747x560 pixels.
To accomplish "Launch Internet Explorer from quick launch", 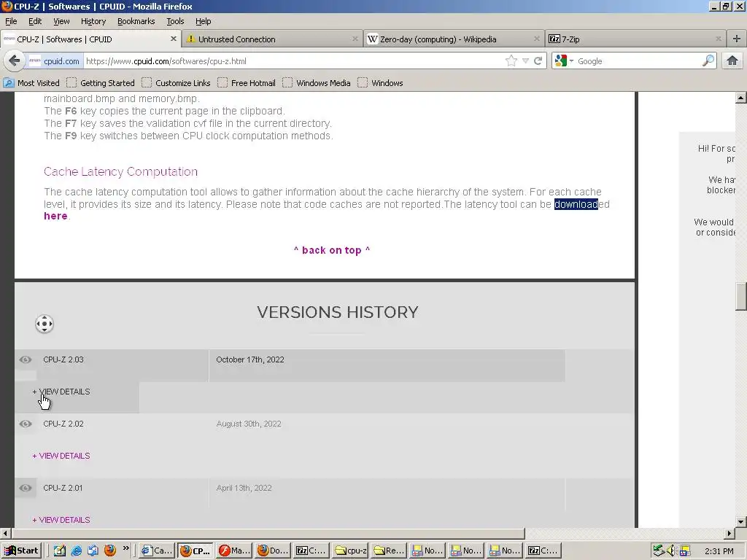I will coord(76,551).
